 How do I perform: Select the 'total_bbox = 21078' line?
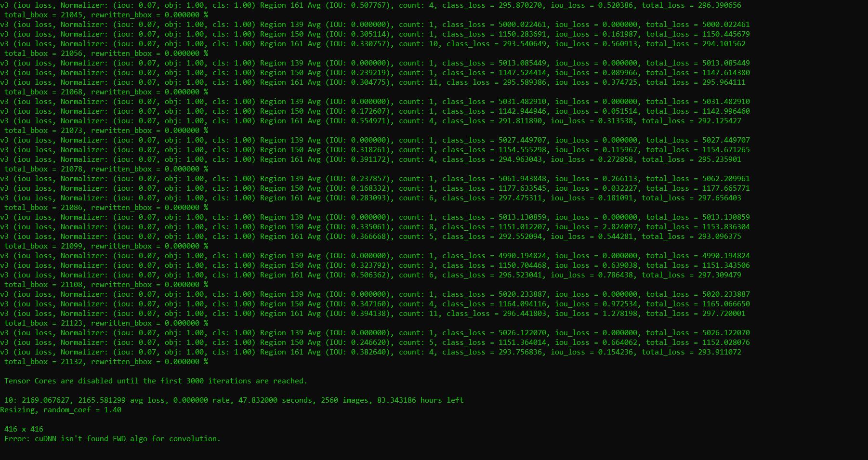[106, 169]
